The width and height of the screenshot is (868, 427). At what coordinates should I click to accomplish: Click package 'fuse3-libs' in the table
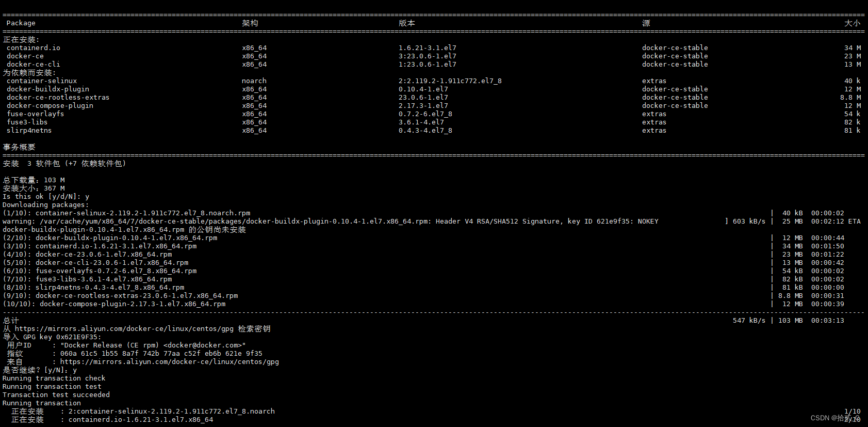[27, 122]
